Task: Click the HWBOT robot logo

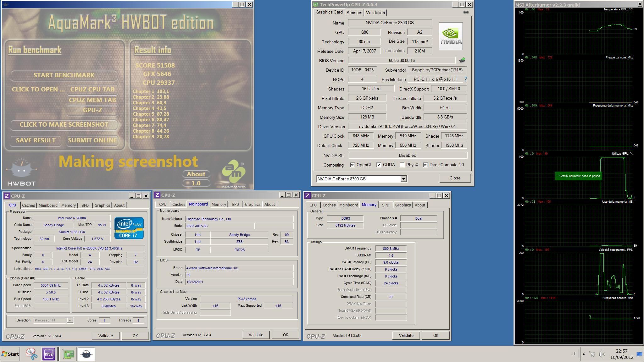Action: (21, 172)
